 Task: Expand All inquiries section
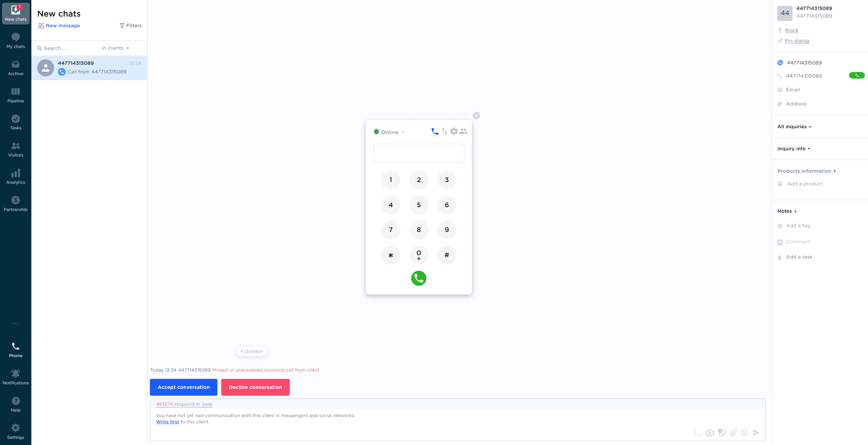(794, 127)
